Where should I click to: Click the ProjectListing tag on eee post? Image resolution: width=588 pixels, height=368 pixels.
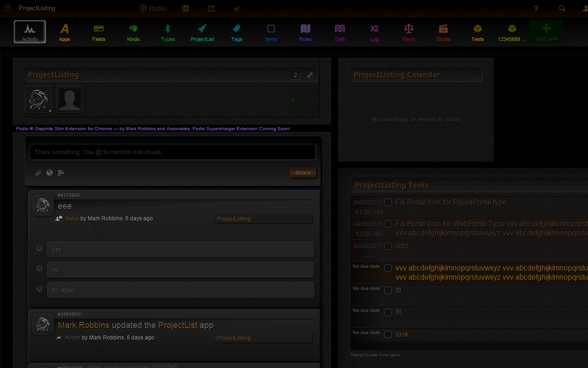[263, 219]
